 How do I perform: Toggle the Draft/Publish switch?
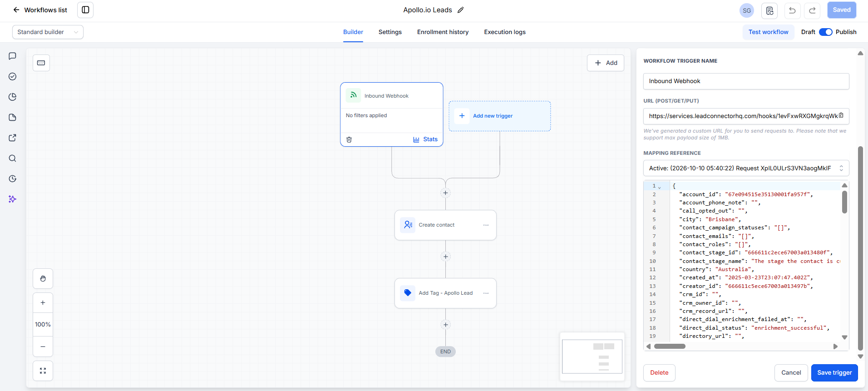[x=826, y=32]
